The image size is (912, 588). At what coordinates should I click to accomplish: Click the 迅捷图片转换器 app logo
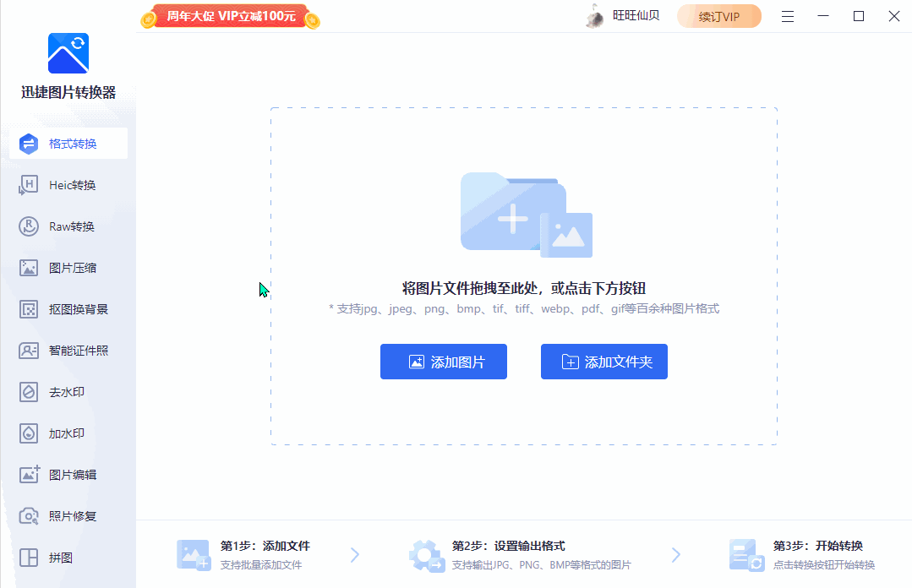coord(67,52)
